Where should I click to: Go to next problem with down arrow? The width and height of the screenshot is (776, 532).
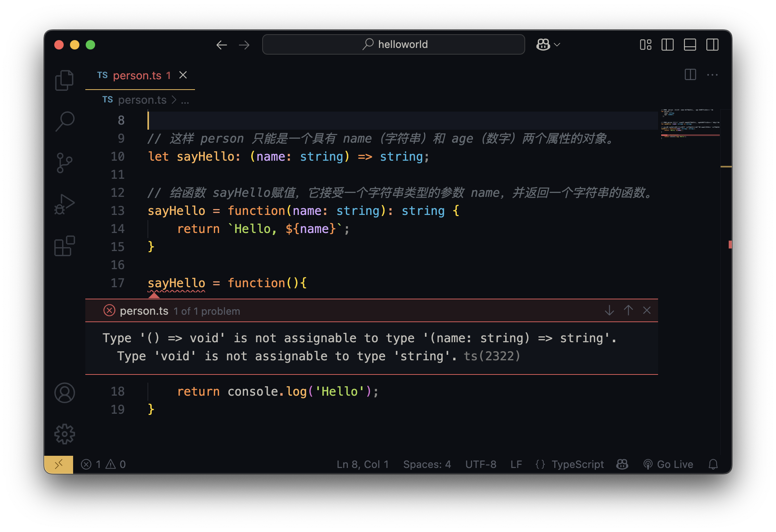[x=609, y=310]
